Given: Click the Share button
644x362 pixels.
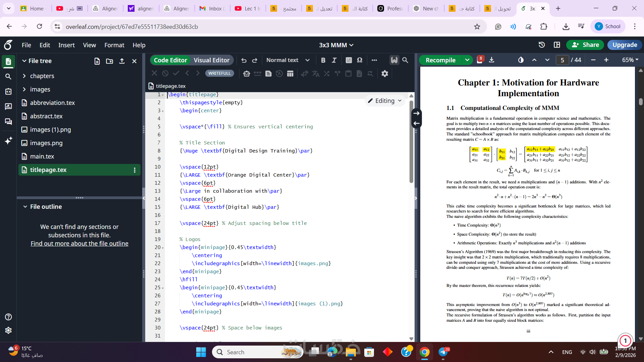Looking at the screenshot, I should pyautogui.click(x=585, y=45).
